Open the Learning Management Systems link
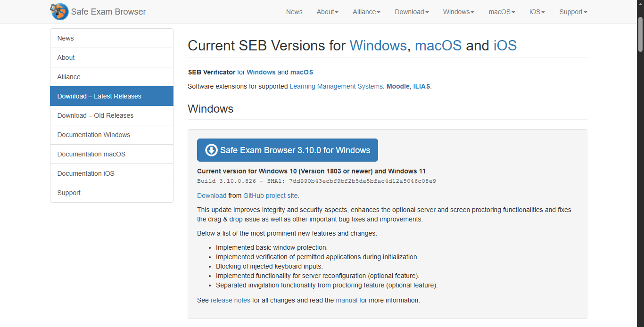The height and width of the screenshot is (327, 644). click(x=336, y=86)
